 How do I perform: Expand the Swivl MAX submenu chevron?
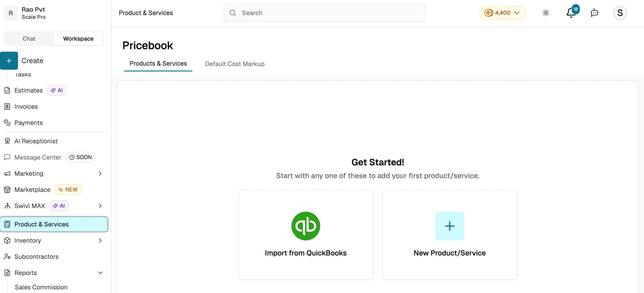tap(100, 206)
